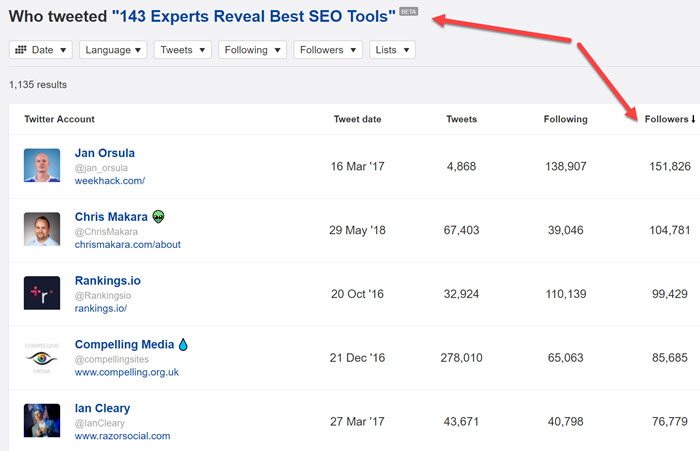Open the "143 Experts Reveal Best SEO Tools" link
Screen dimensions: 700x451
tap(252, 16)
